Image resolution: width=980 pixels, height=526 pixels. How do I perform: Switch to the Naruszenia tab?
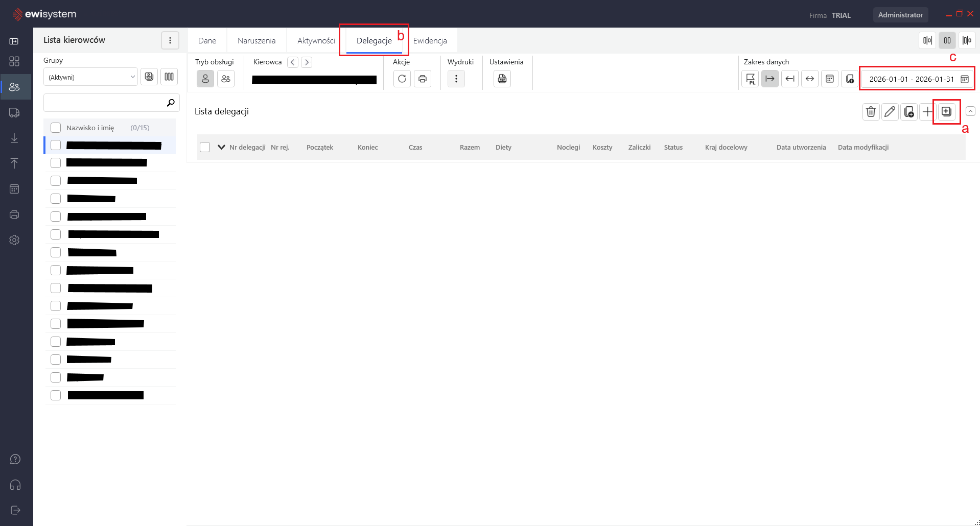click(256, 41)
